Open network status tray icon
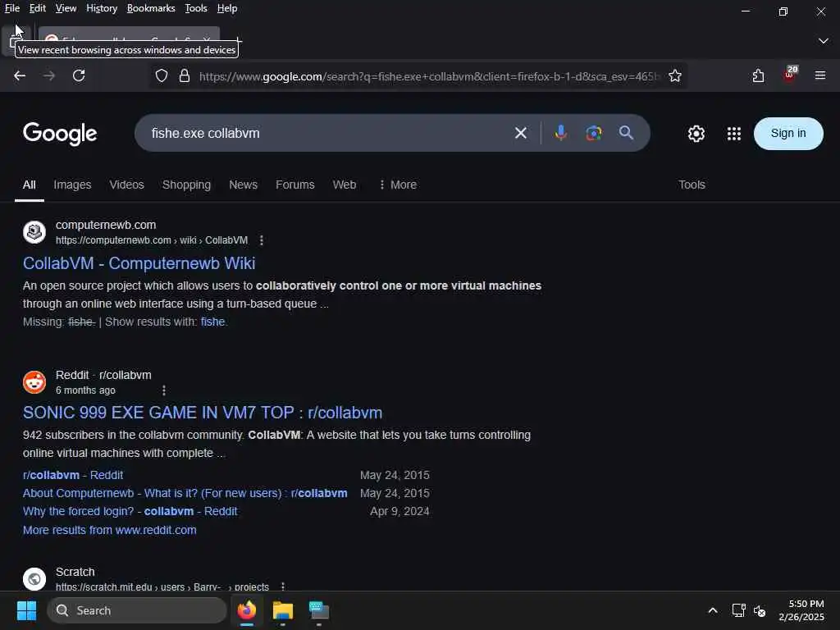 coord(739,610)
